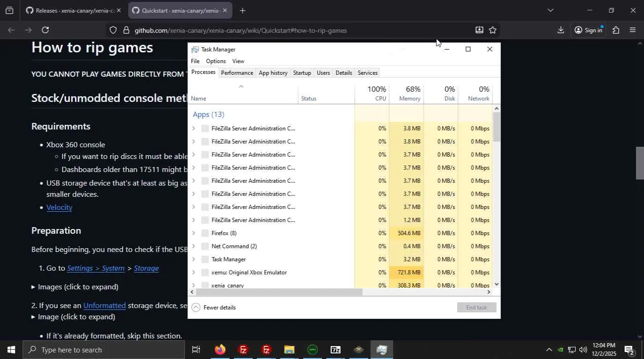Open the Task Manager File menu
644x359 pixels.
pos(195,61)
